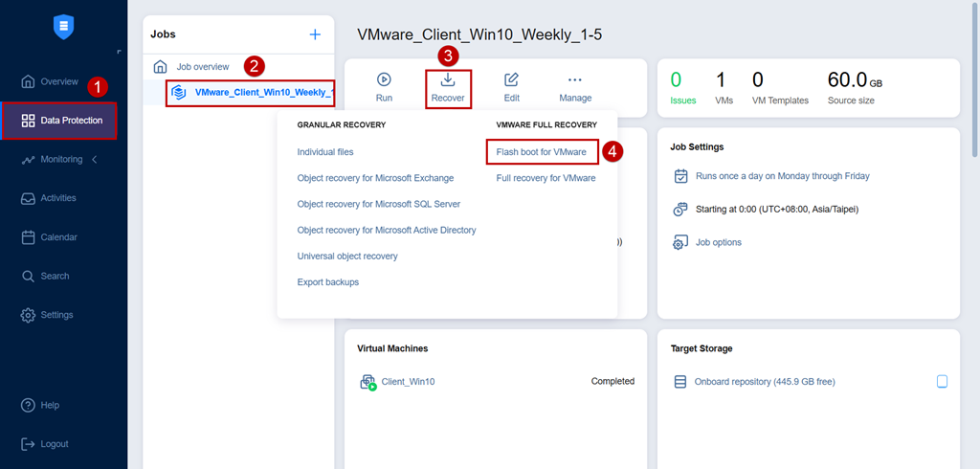The image size is (980, 469).
Task: Click the Client_Win10 VM icon
Action: 368,382
